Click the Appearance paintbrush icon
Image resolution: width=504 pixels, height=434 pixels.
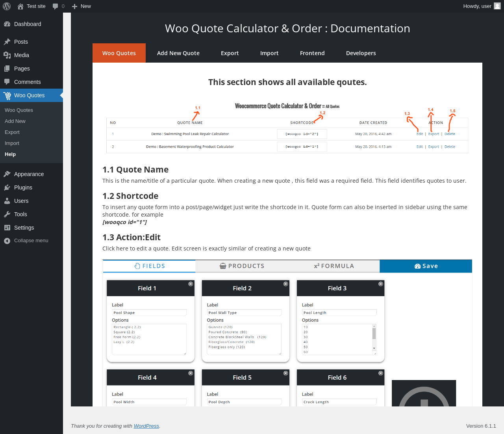[x=7, y=174]
